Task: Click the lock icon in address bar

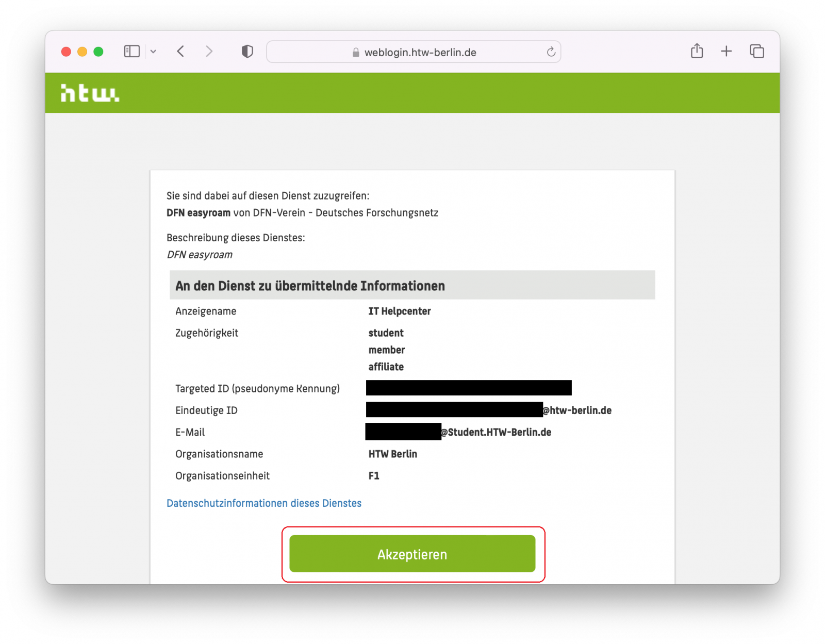Action: (x=356, y=53)
